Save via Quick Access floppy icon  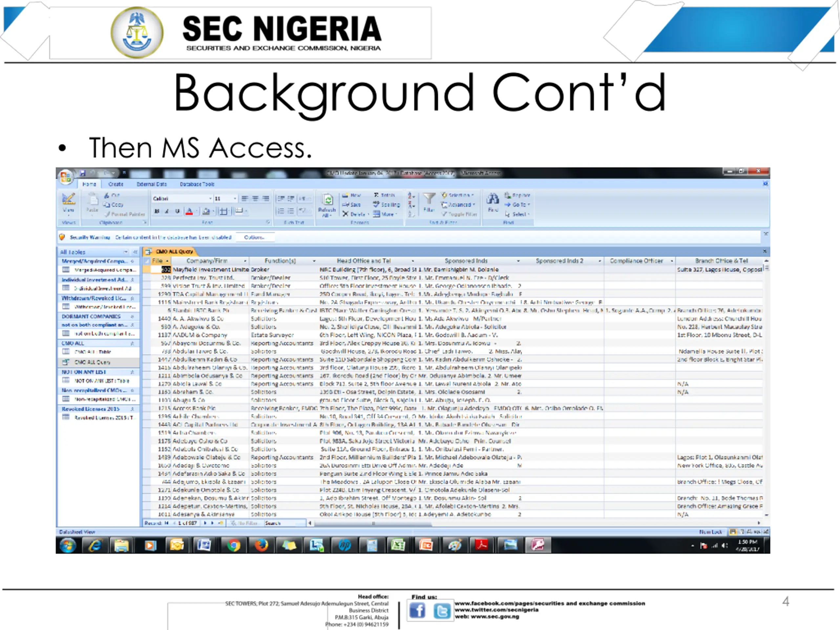(x=83, y=173)
